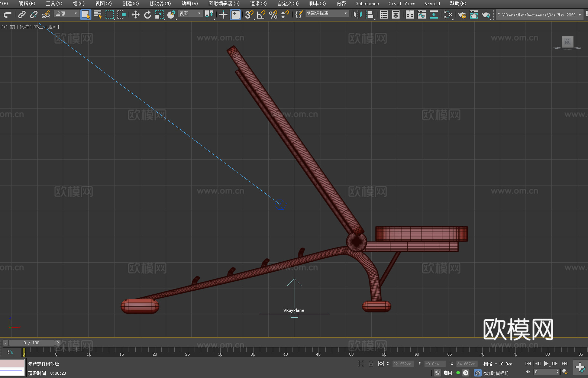Click the 0 / 100 time slider handle

point(32,343)
